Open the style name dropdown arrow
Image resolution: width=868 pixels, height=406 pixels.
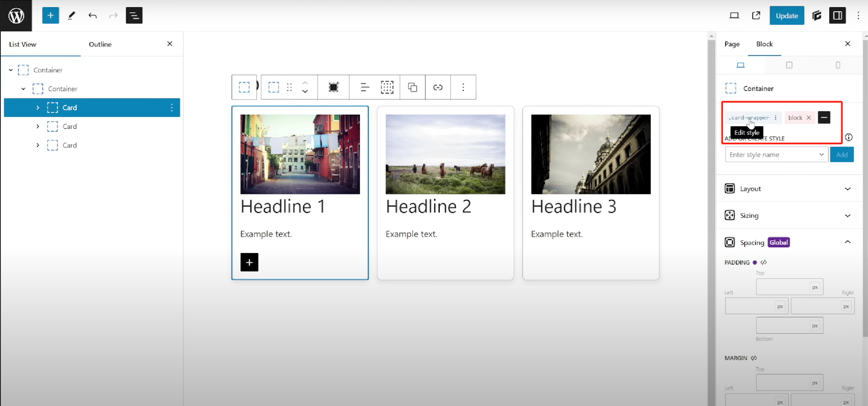(x=821, y=155)
